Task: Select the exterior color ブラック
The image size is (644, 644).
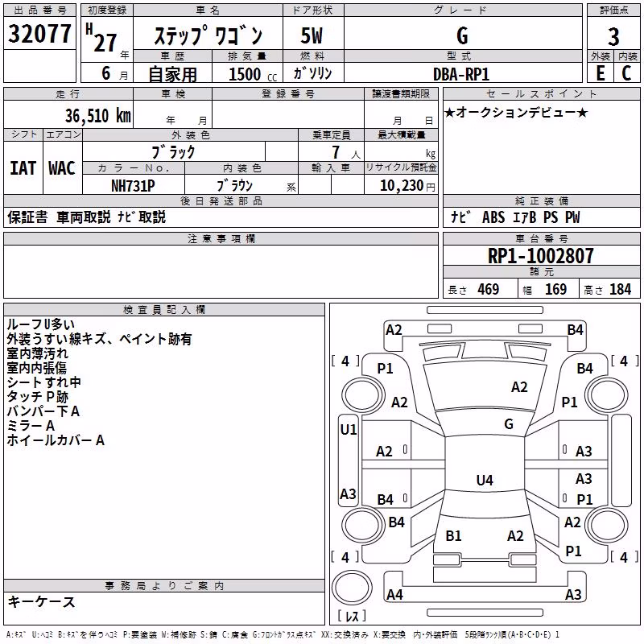Action: [x=173, y=152]
